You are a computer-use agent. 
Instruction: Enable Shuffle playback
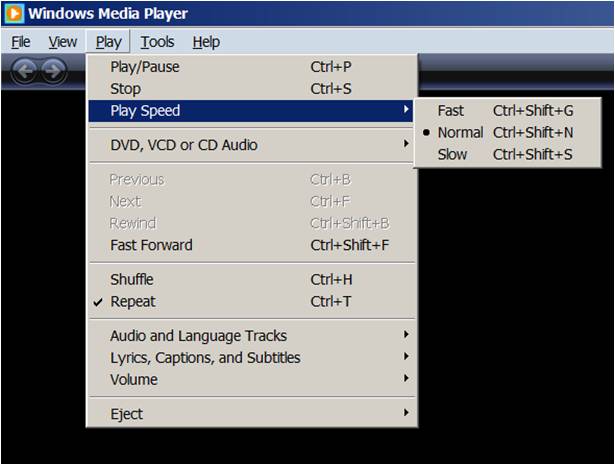click(131, 279)
